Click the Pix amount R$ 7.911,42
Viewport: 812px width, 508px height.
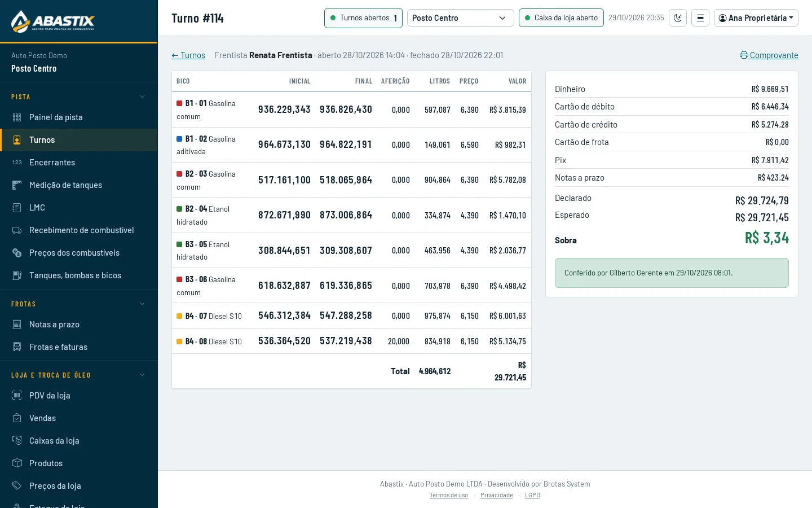pos(770,160)
